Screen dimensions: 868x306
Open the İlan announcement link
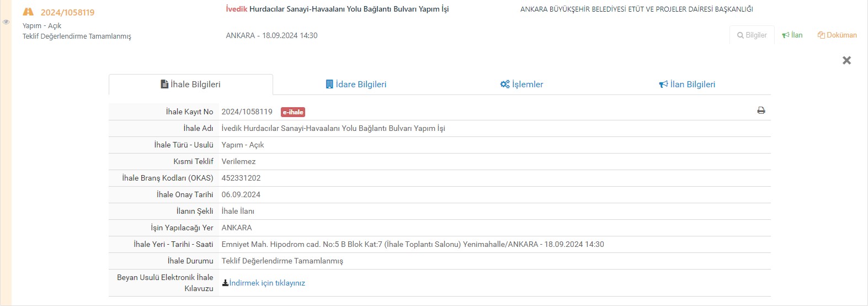[x=792, y=35]
